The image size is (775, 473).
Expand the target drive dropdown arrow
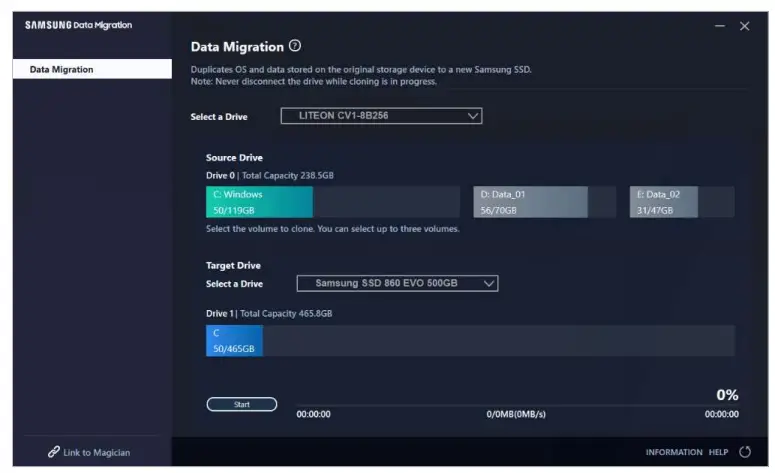[x=488, y=284]
